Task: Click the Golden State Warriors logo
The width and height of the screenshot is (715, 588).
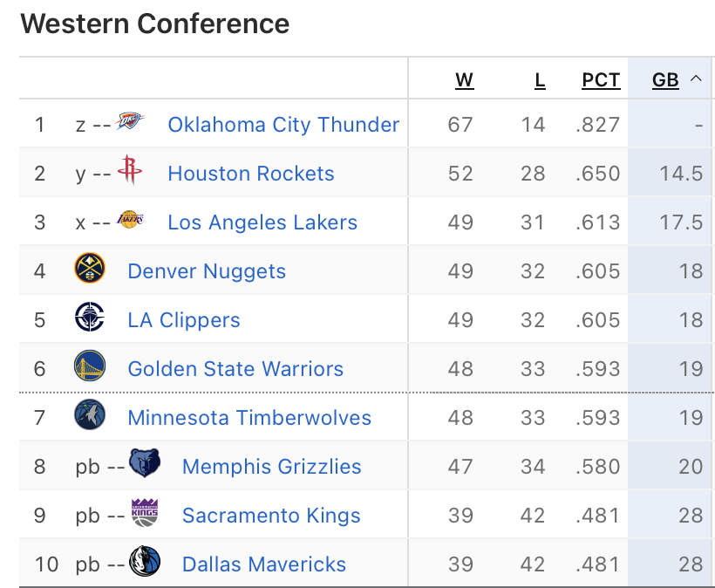Action: click(90, 366)
